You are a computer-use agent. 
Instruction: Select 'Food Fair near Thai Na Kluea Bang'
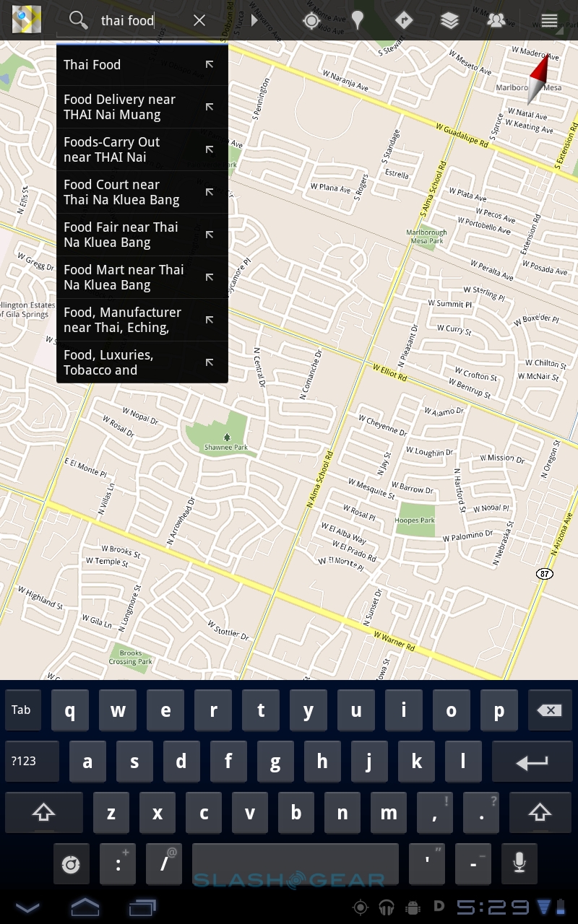(x=142, y=235)
